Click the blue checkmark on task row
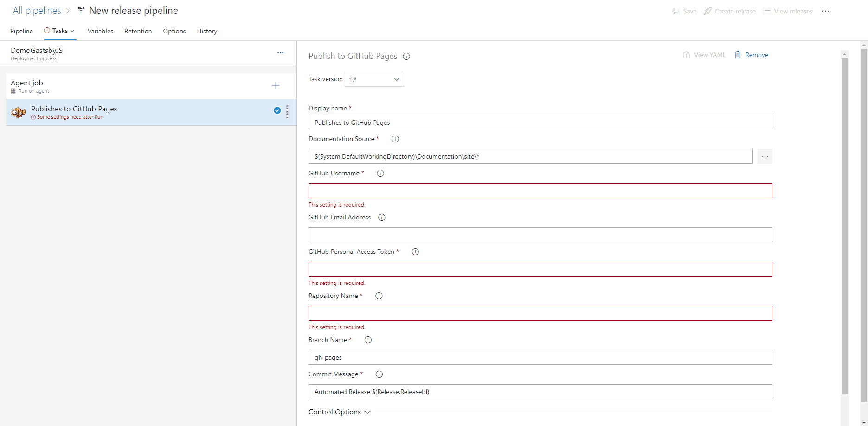 coord(277,110)
